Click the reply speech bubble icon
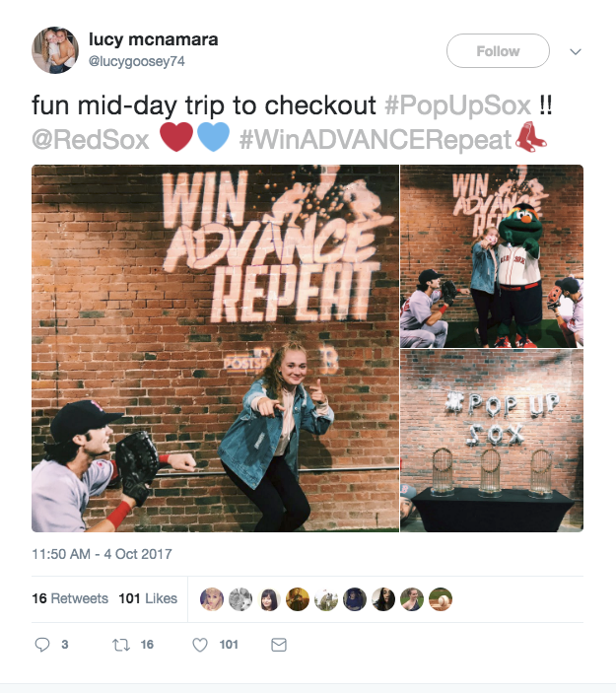The height and width of the screenshot is (693, 616). point(42,645)
